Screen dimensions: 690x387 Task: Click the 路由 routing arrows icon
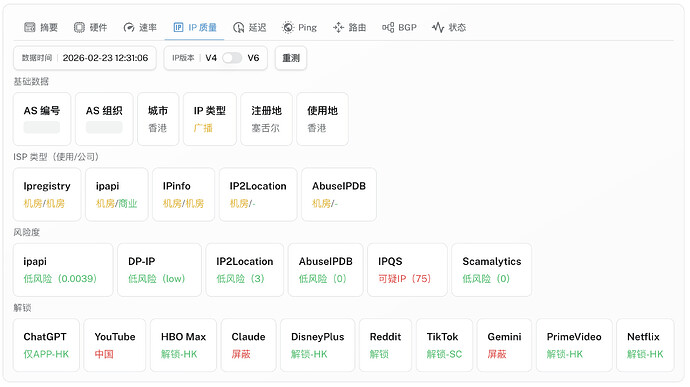point(338,27)
